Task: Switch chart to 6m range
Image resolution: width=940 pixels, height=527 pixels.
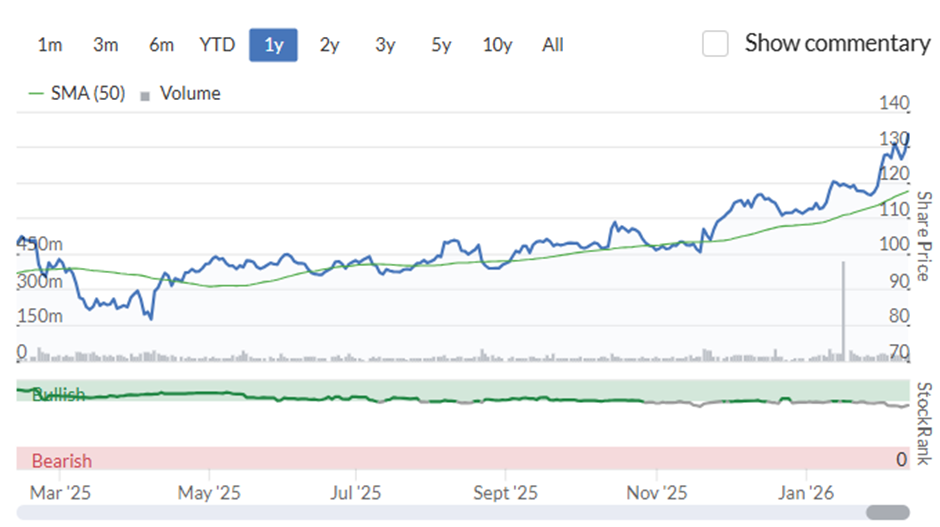Action: point(161,45)
